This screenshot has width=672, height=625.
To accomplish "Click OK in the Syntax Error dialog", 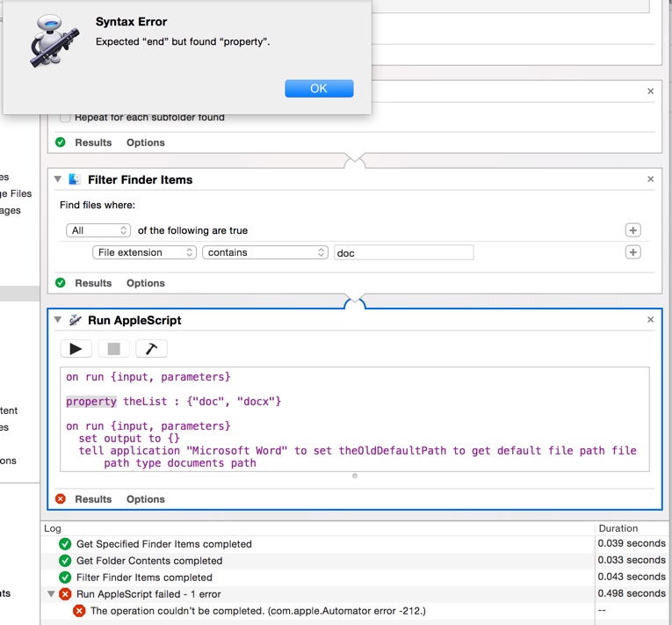I will click(x=319, y=89).
